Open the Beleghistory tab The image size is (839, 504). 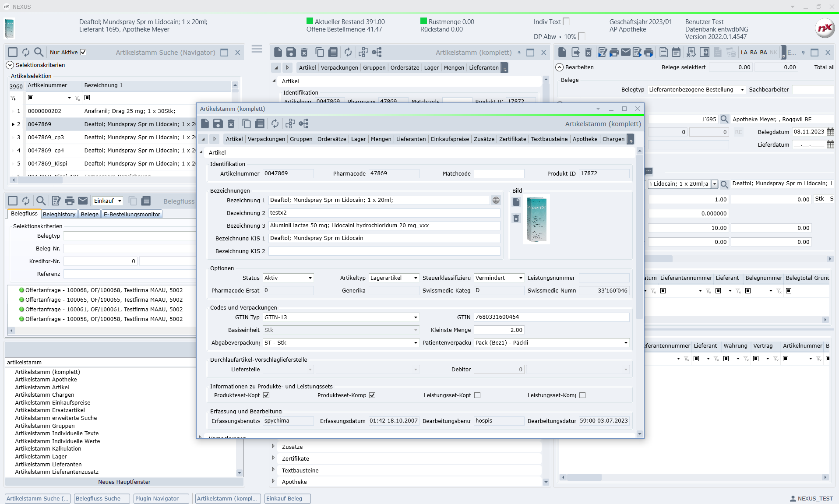click(59, 214)
